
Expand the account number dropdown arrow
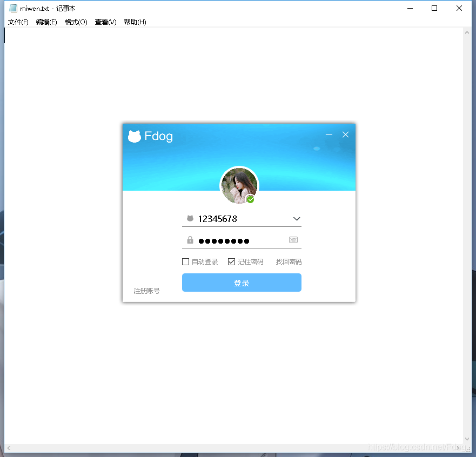click(297, 219)
